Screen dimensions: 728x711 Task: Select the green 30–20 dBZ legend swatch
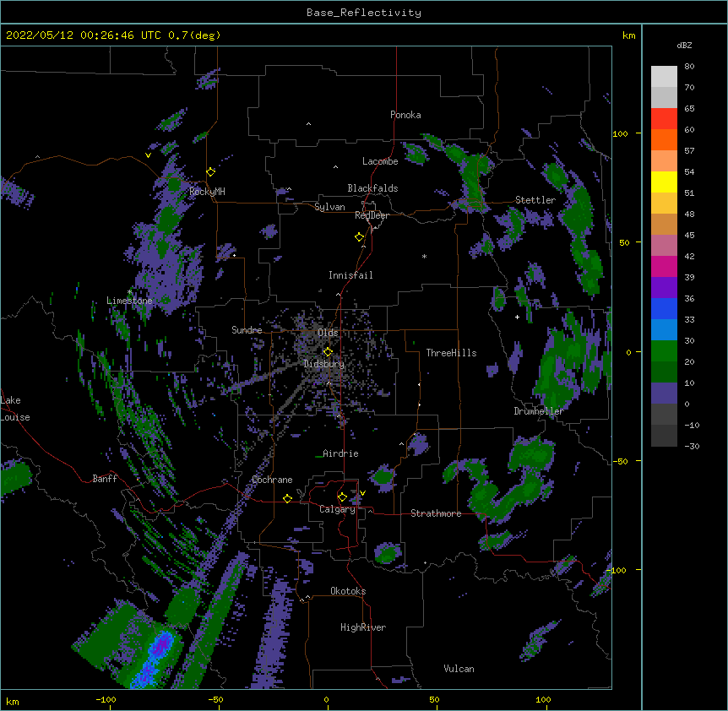click(x=664, y=351)
